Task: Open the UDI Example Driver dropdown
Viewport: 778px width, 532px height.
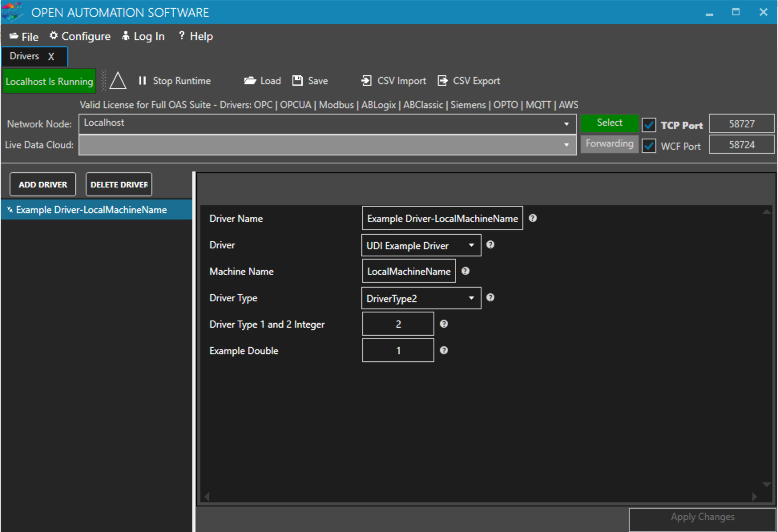Action: point(471,245)
